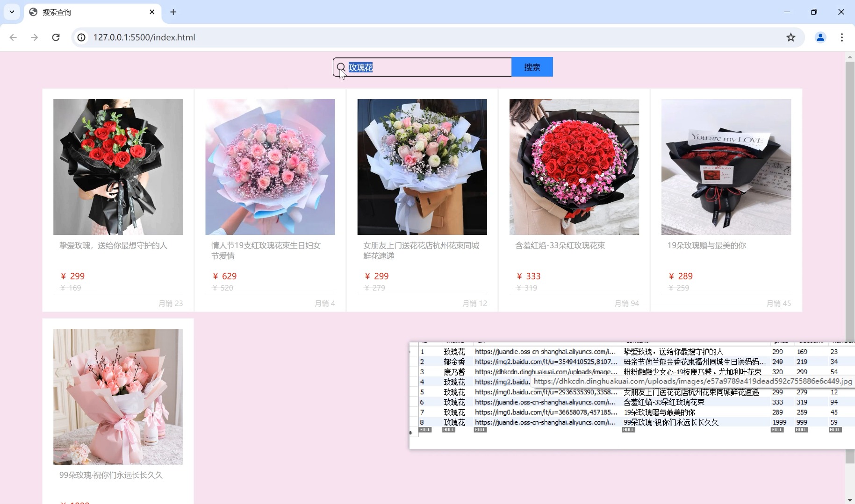Click the browser forward arrow
Screen dimensions: 855x504
coord(34,37)
